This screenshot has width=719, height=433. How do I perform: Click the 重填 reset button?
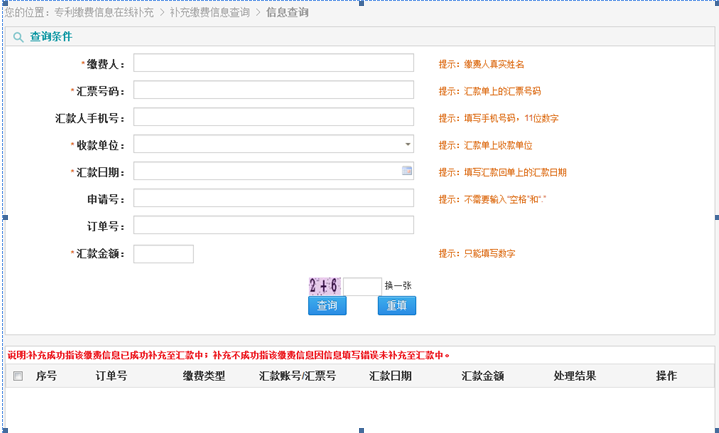(397, 305)
